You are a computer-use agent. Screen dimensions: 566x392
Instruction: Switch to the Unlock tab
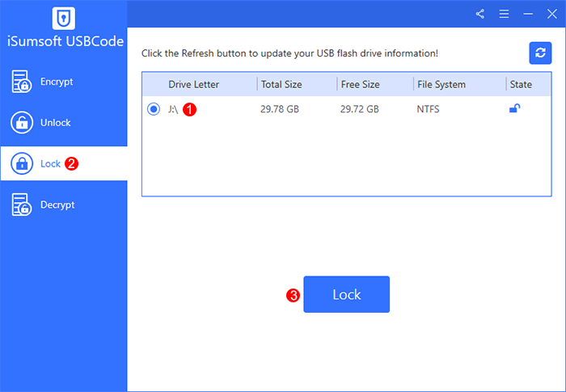64,123
